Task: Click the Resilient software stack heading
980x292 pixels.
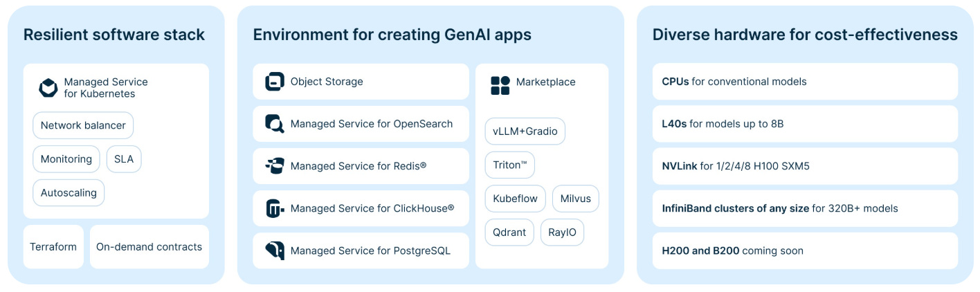Action: point(114,35)
